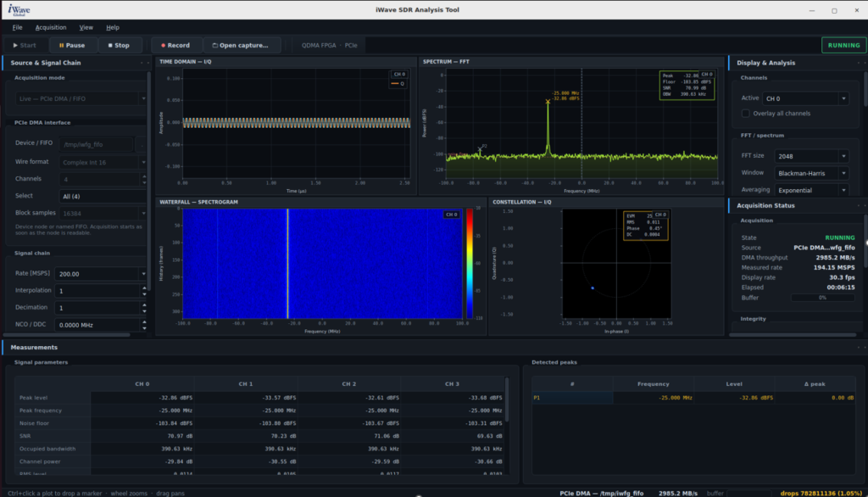Change the FFT size dropdown

pos(811,156)
